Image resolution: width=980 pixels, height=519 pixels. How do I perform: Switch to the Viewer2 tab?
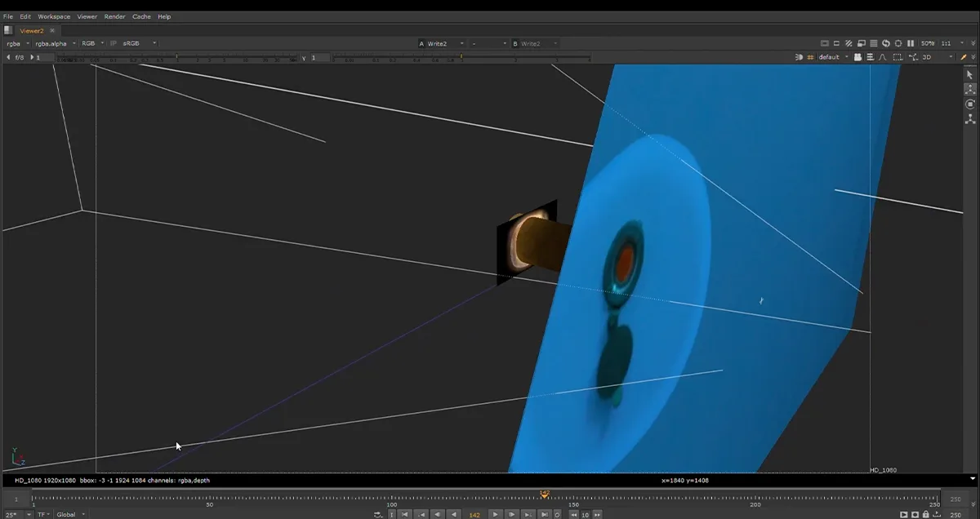coord(32,30)
